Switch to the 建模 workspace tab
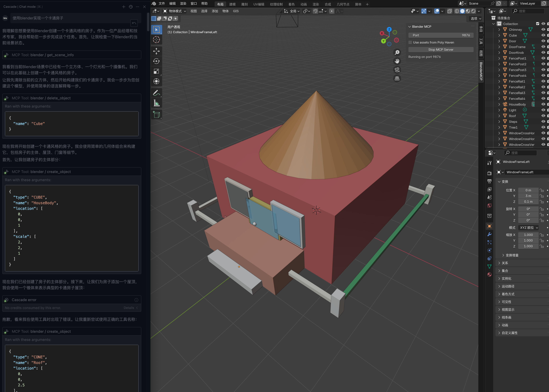 pos(232,4)
